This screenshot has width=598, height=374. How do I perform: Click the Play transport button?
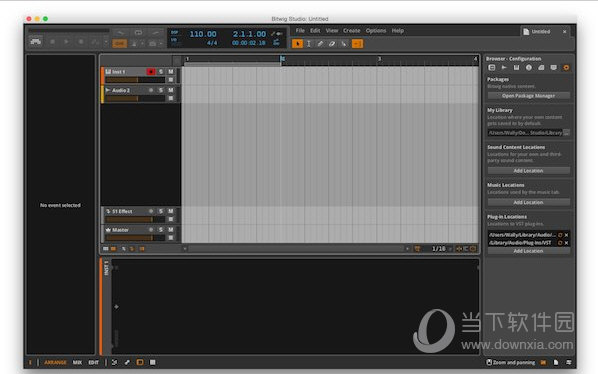point(66,42)
